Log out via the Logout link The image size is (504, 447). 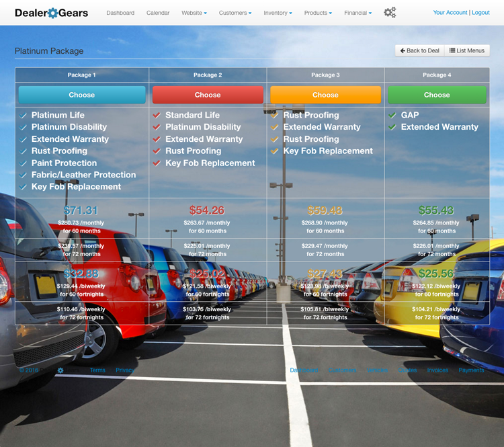(480, 13)
